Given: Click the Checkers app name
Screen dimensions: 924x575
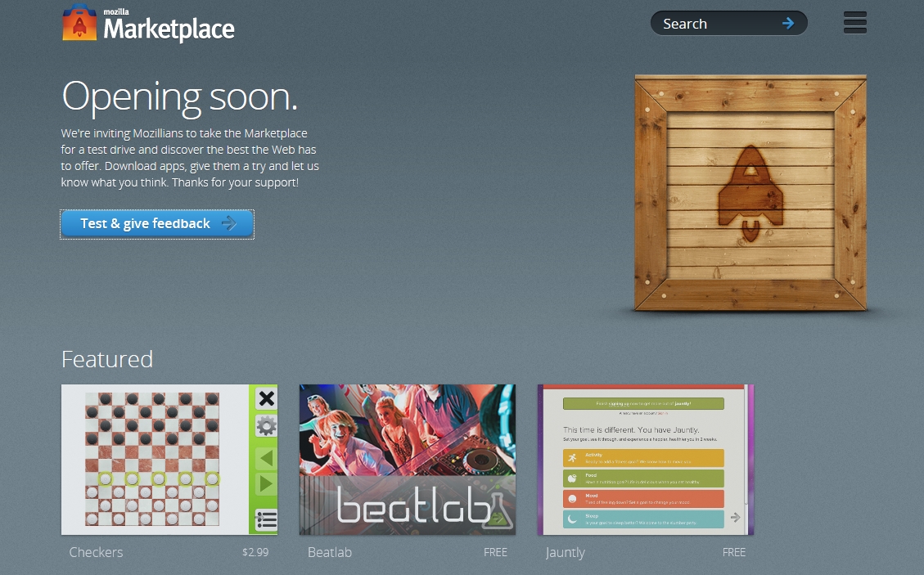Looking at the screenshot, I should (96, 553).
